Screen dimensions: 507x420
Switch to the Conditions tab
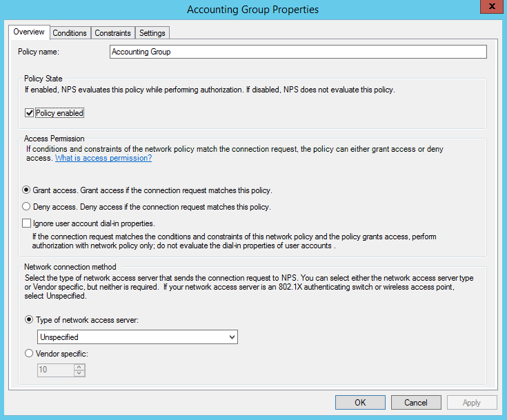(x=70, y=33)
